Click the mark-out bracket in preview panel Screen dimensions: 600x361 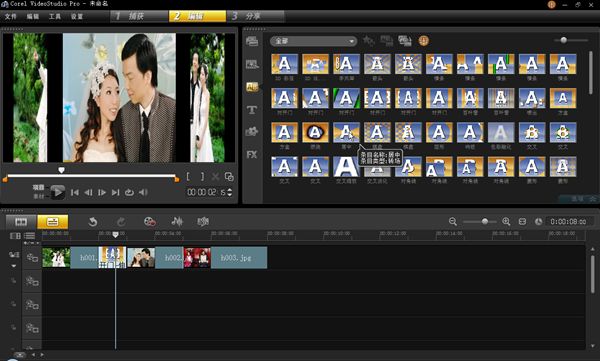tap(202, 176)
